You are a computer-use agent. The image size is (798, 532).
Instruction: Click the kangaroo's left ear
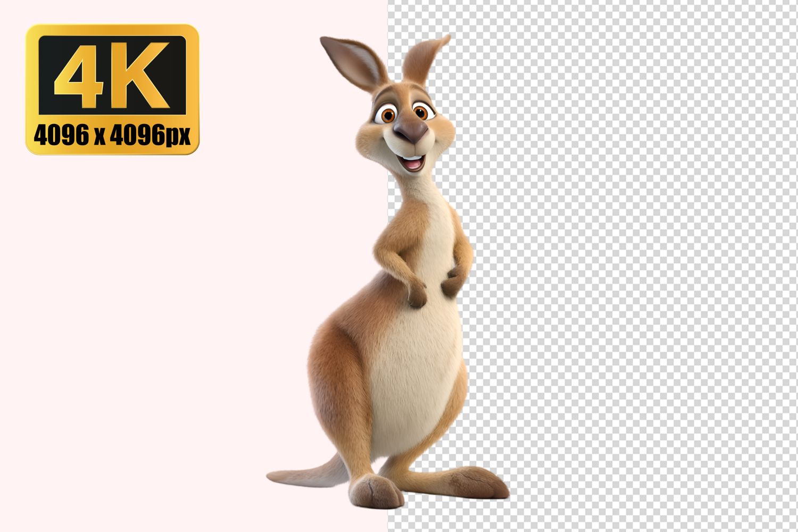tap(353, 61)
